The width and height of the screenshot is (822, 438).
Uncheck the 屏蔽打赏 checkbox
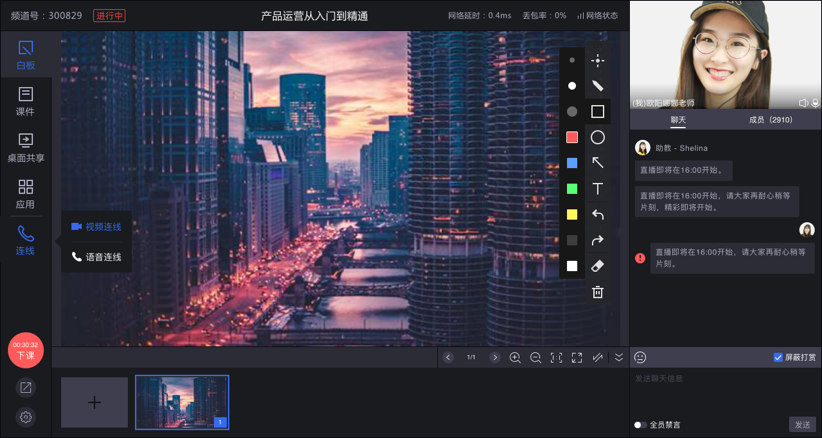[x=778, y=358]
